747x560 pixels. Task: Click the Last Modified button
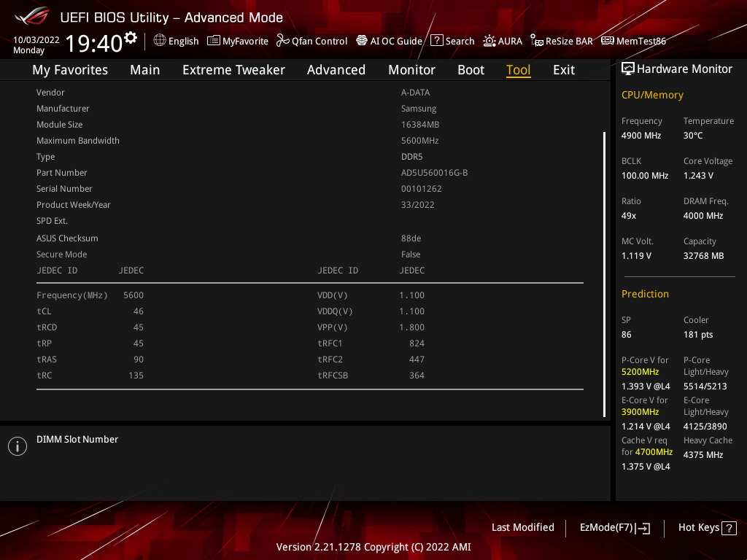tap(522, 527)
